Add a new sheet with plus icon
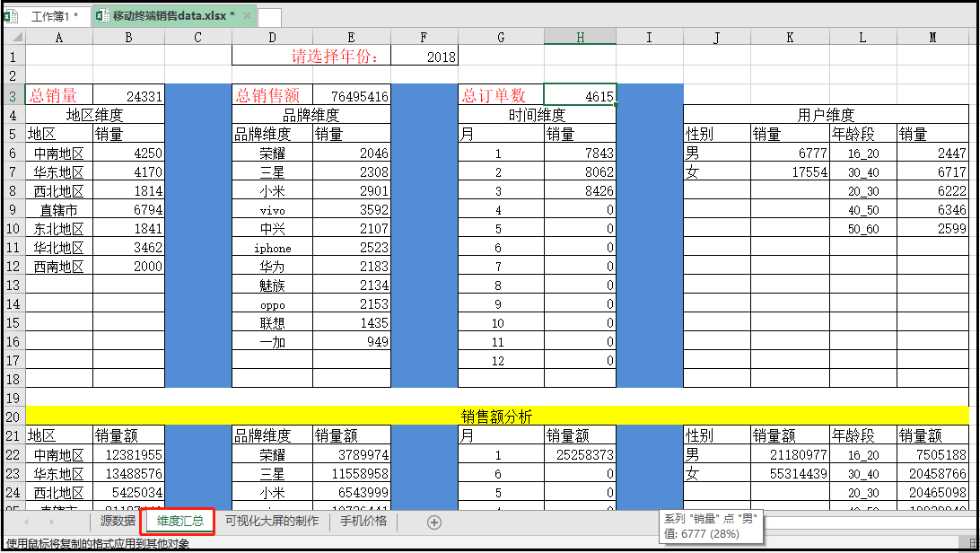The height and width of the screenshot is (553, 980). [x=434, y=522]
